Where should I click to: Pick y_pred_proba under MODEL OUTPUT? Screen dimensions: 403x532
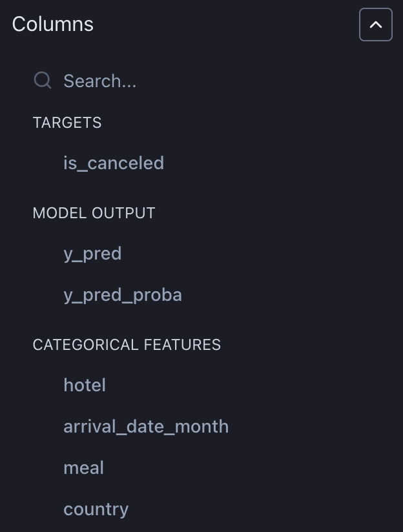[123, 294]
